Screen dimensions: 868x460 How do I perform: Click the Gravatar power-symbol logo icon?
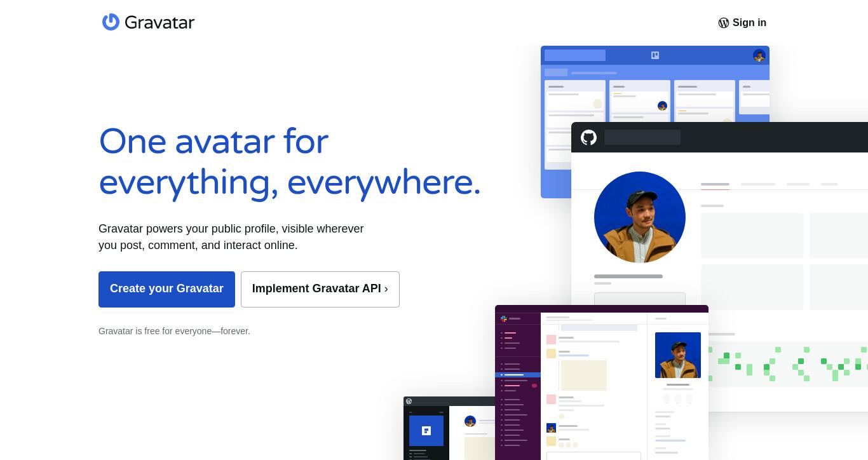pyautogui.click(x=111, y=22)
